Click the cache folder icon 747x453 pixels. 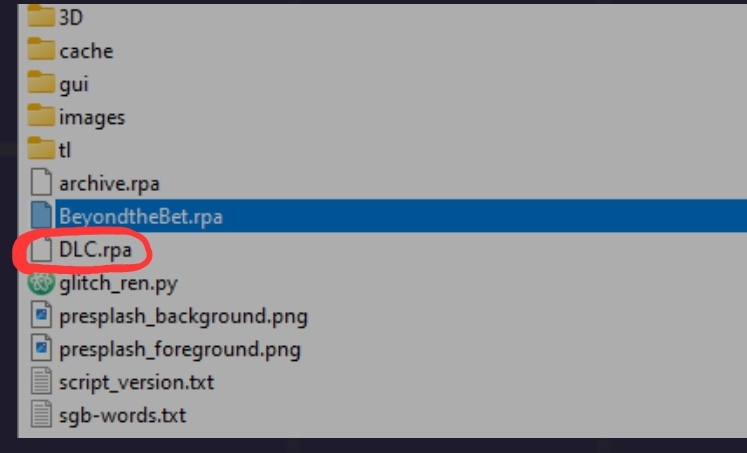pyautogui.click(x=41, y=50)
